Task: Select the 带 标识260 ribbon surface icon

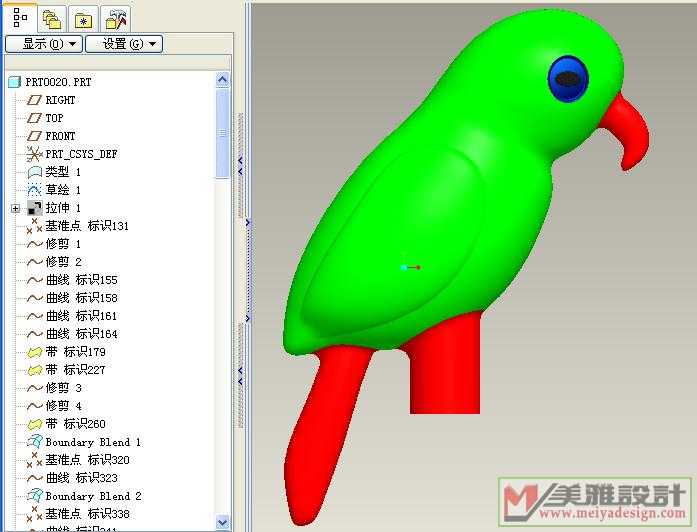Action: click(x=34, y=424)
